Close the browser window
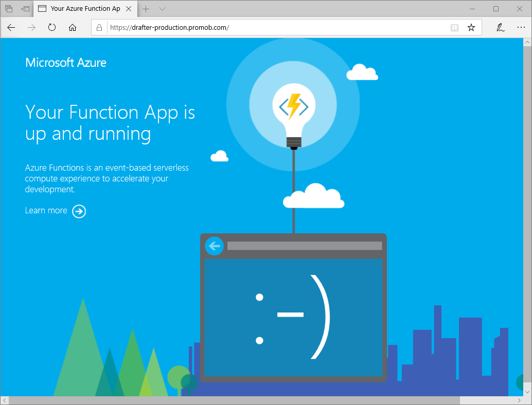 [x=520, y=9]
